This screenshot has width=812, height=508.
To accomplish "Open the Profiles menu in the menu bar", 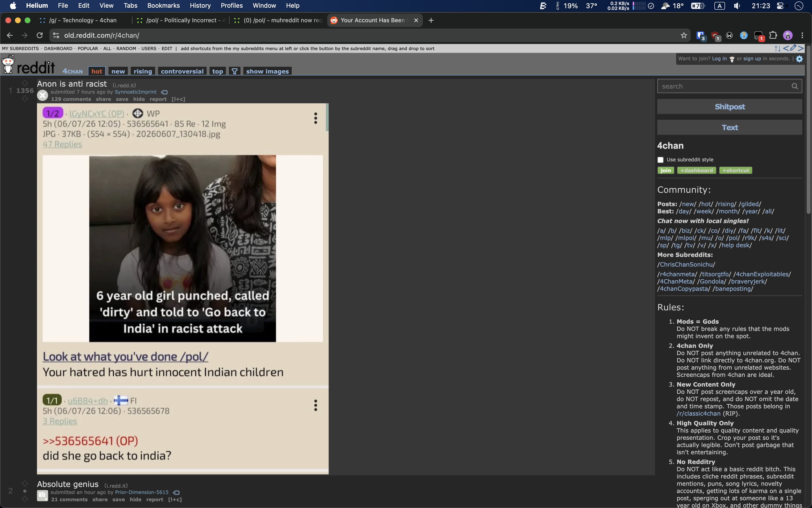I will (x=232, y=6).
